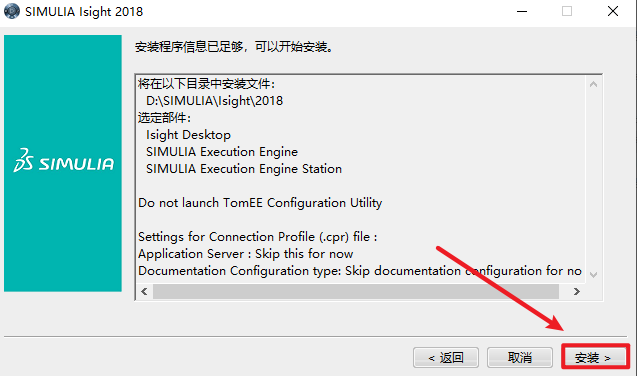
Task: Click the Isight Desktop component line
Action: [x=188, y=135]
